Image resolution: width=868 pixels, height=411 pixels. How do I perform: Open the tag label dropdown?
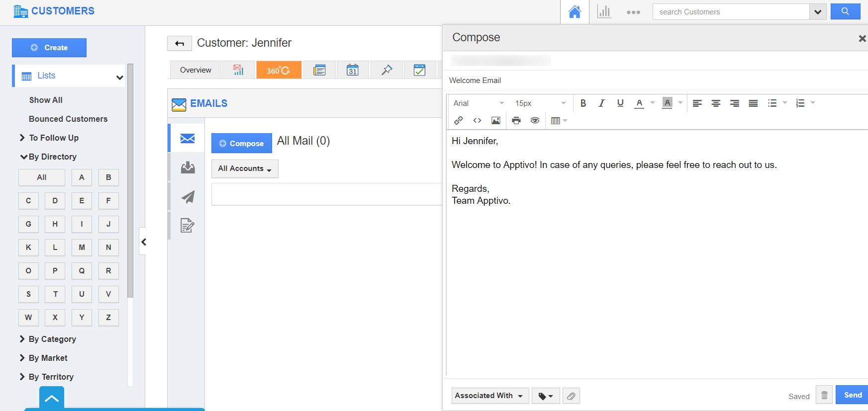[546, 396]
